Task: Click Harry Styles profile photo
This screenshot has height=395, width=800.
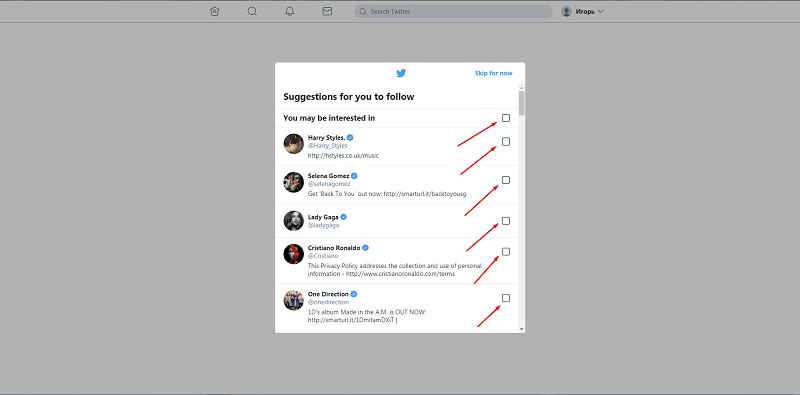Action: tap(294, 144)
